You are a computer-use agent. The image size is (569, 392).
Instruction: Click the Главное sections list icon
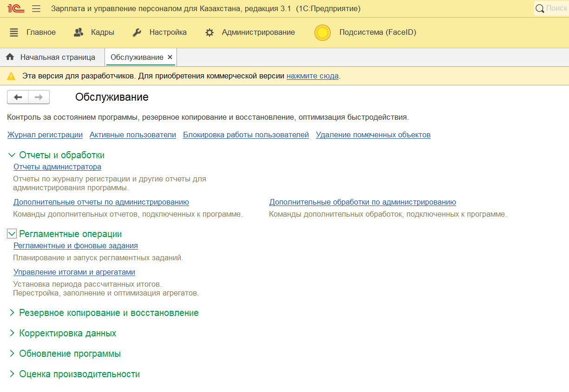[14, 32]
